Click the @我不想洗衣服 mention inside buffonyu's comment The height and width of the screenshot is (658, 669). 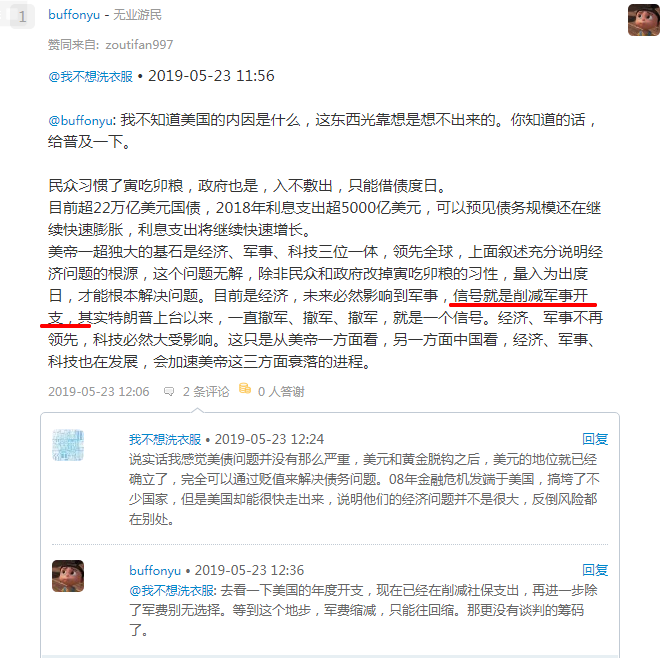(x=172, y=591)
